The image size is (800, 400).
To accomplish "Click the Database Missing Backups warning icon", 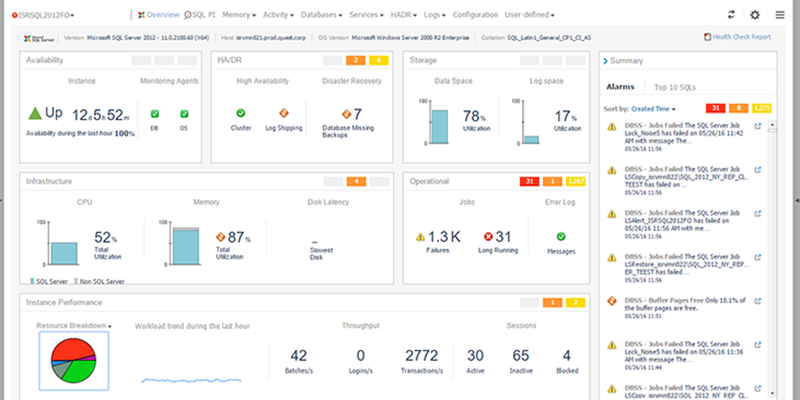I will (346, 114).
